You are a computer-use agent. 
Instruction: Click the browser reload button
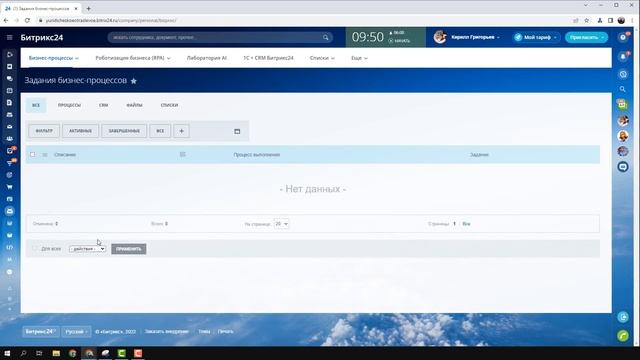[27, 20]
